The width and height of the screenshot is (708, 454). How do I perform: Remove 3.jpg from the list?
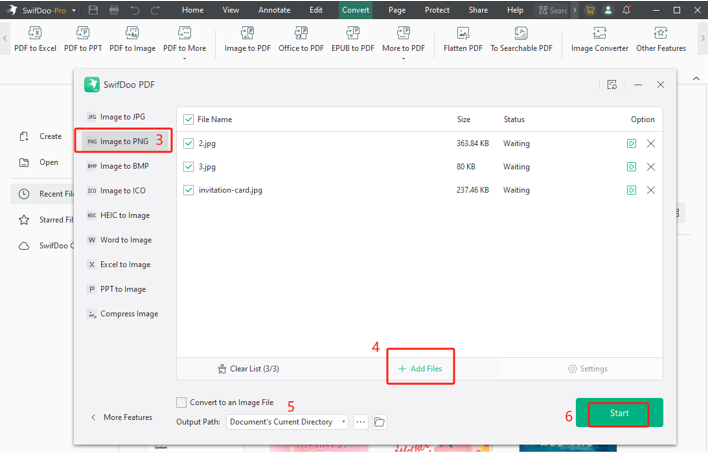coord(651,167)
